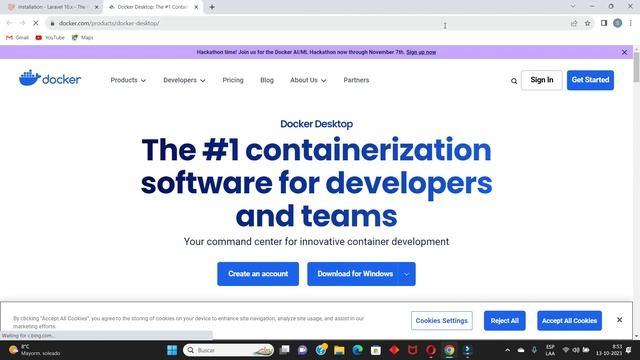
Task: Open the Chrome tab search chevron
Action: [x=573, y=7]
